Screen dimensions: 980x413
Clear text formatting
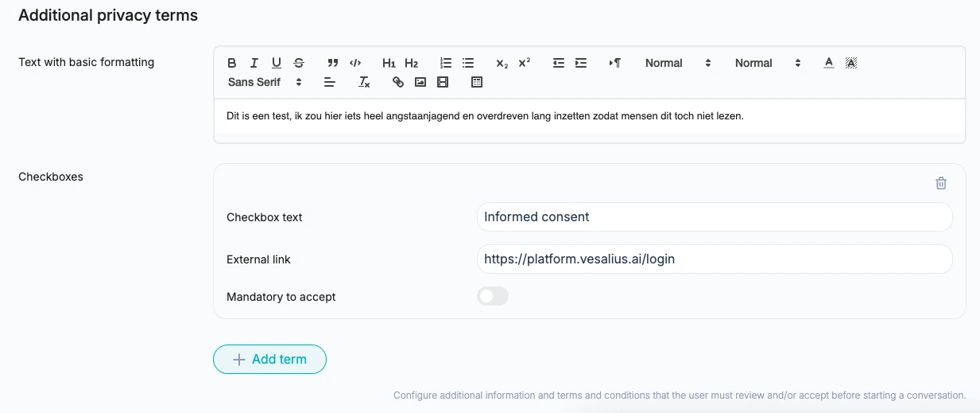(364, 82)
